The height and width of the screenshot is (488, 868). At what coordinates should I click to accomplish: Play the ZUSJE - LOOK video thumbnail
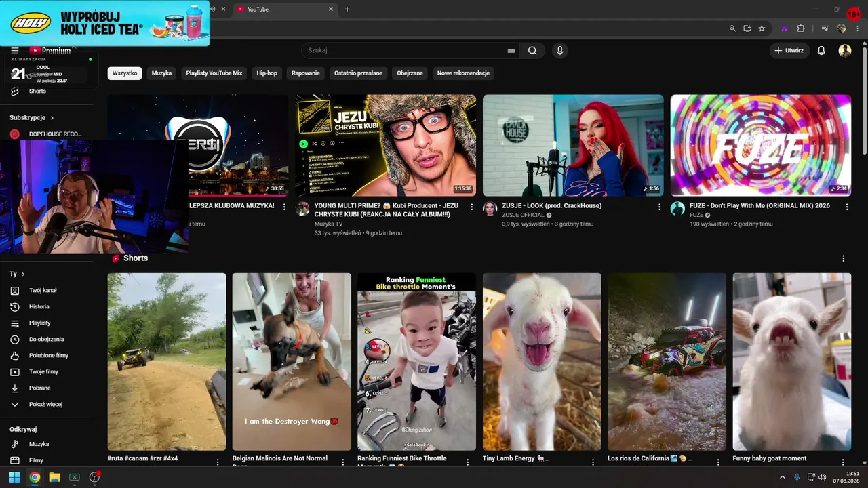click(x=573, y=145)
